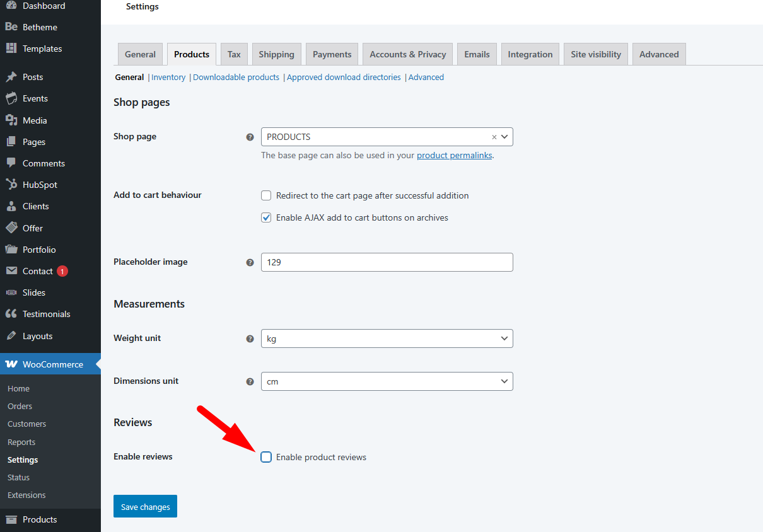This screenshot has width=763, height=532.
Task: Expand the Weight unit dropdown
Action: 387,338
